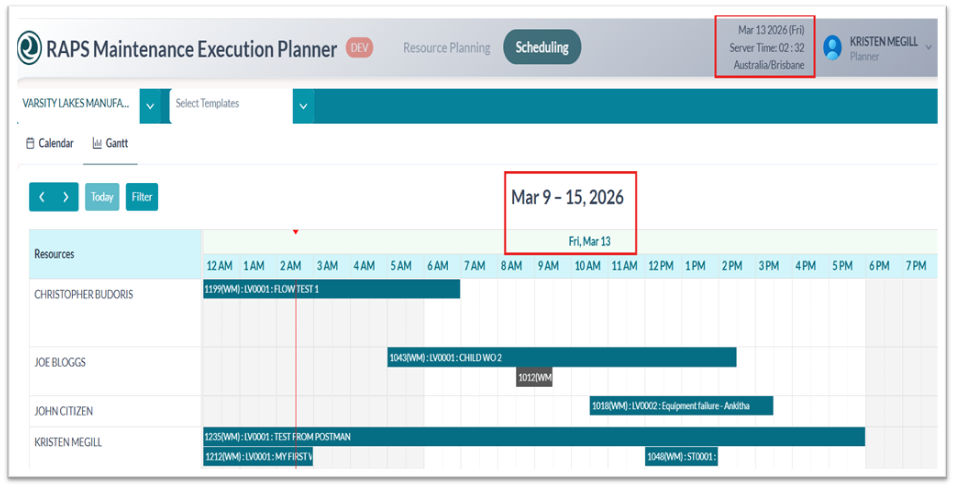Click the red current-time marker triangle
The width and height of the screenshot is (955, 488).
click(x=296, y=232)
